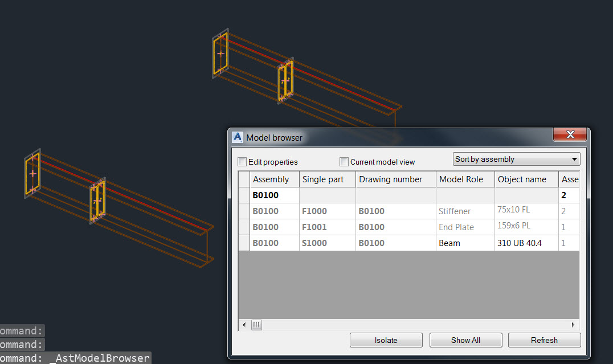Sort by the Assembly column header
Screen dimensions: 613x364
(271, 179)
